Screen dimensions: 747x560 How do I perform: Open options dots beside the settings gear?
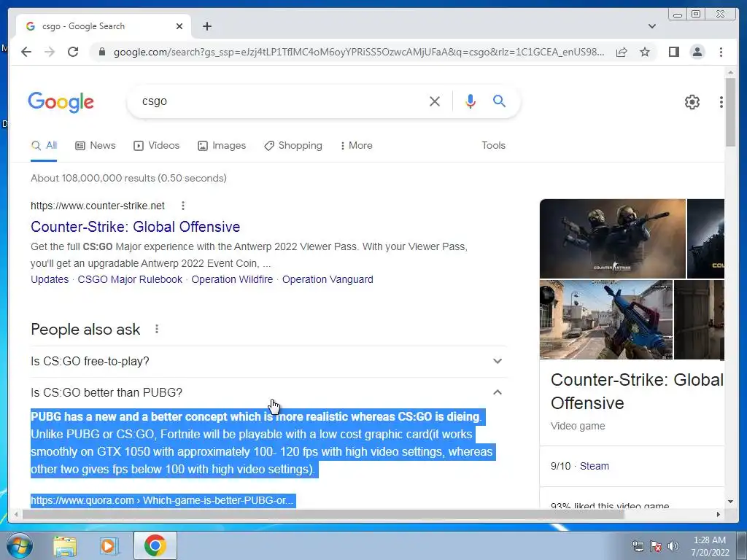pos(721,102)
